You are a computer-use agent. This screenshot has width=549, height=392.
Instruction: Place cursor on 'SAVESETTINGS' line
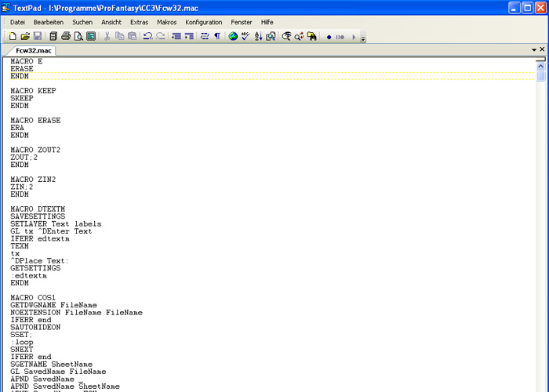pyautogui.click(x=38, y=216)
